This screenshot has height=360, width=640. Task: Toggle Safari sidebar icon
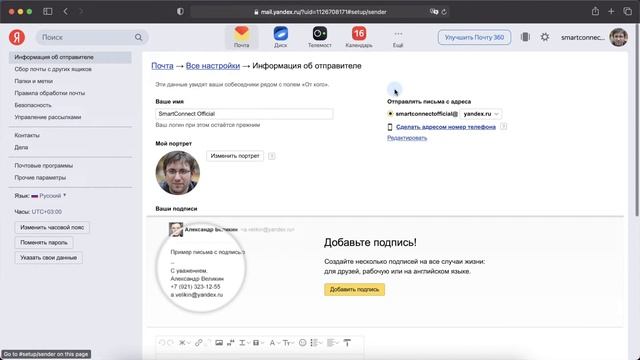pos(48,11)
